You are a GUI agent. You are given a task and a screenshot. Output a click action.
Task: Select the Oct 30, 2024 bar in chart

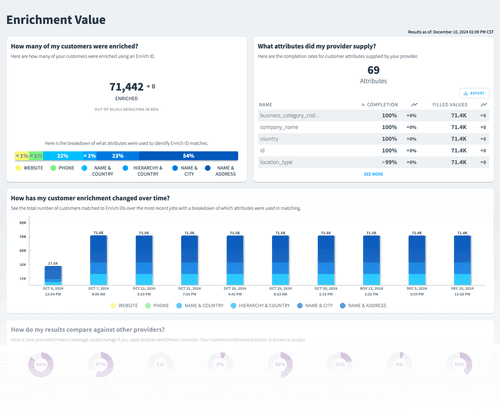326,260
